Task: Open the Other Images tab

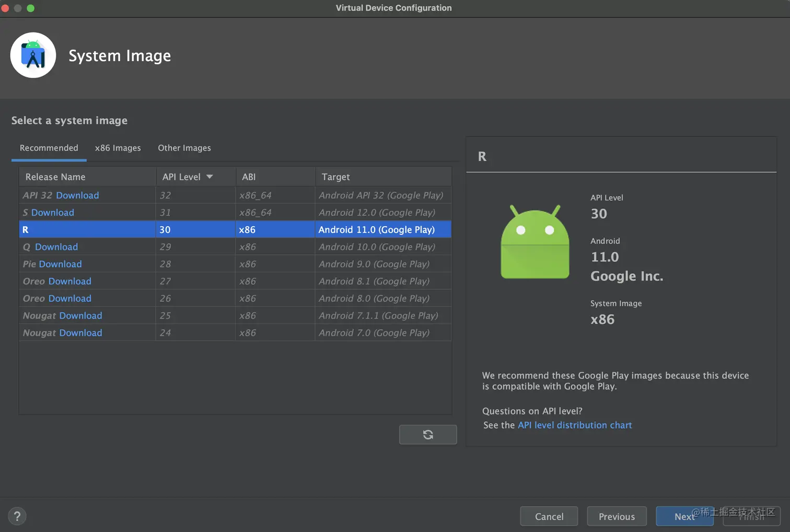Action: (x=184, y=148)
